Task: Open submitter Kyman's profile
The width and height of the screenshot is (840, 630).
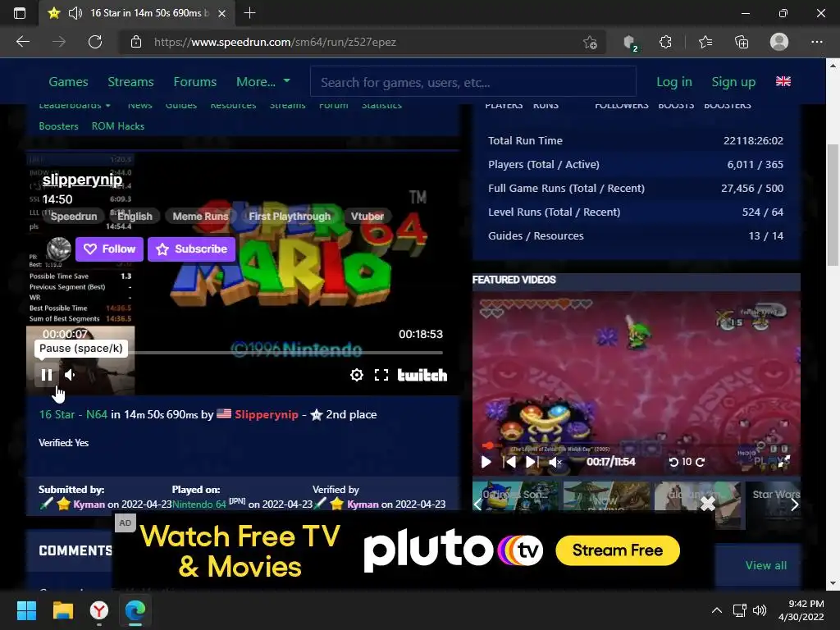Action: click(89, 504)
